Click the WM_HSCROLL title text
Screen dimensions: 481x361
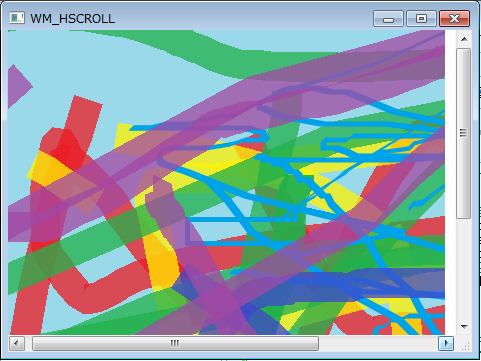click(x=73, y=19)
